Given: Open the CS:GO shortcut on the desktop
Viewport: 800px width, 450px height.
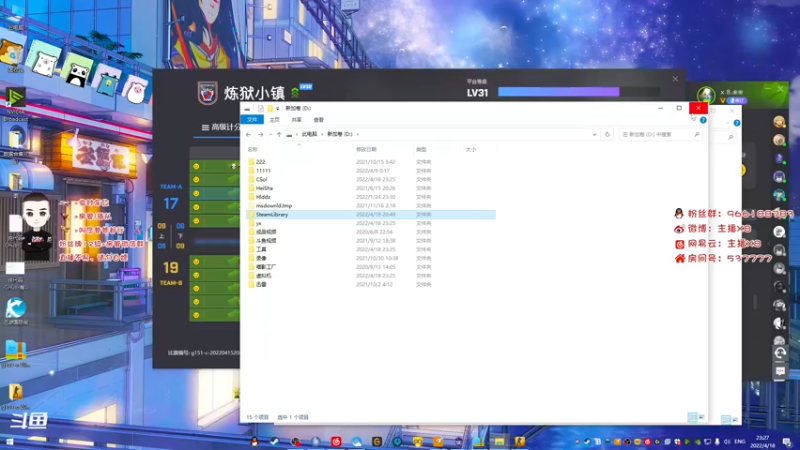Looking at the screenshot, I should tap(15, 396).
